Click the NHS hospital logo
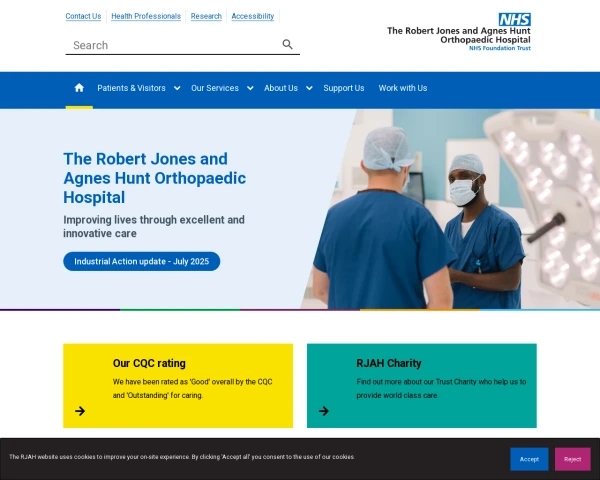 [x=459, y=32]
